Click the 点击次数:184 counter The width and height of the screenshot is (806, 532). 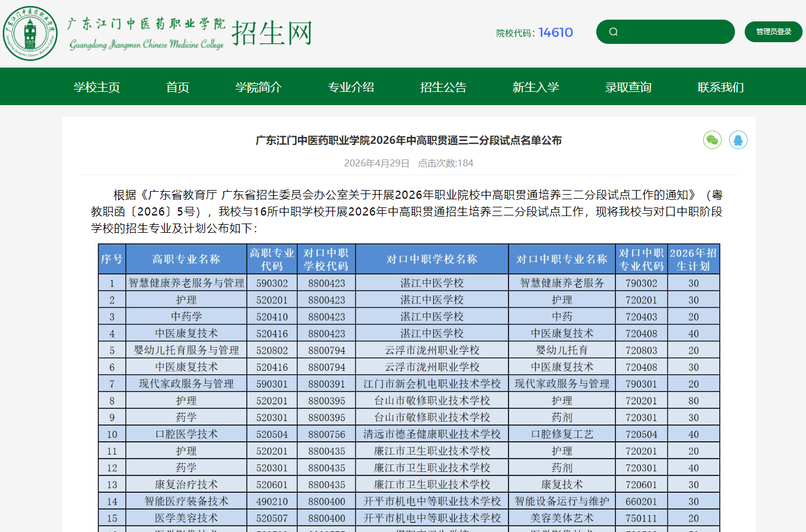pyautogui.click(x=445, y=163)
